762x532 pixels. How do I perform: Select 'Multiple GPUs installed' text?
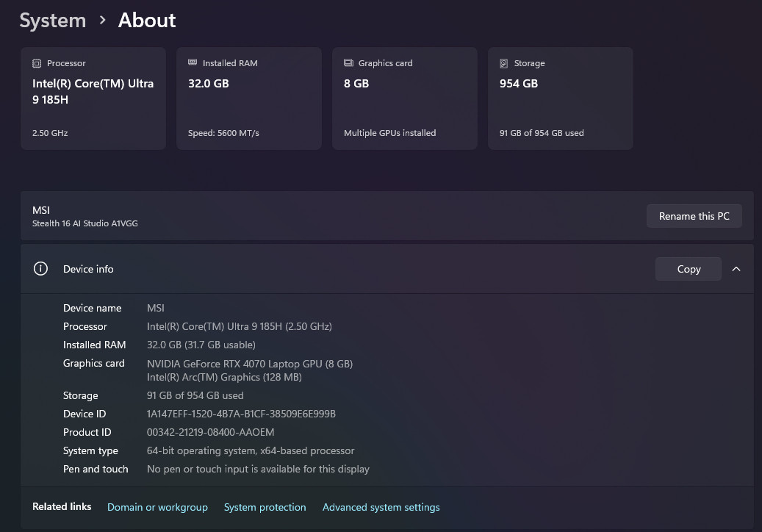(389, 133)
